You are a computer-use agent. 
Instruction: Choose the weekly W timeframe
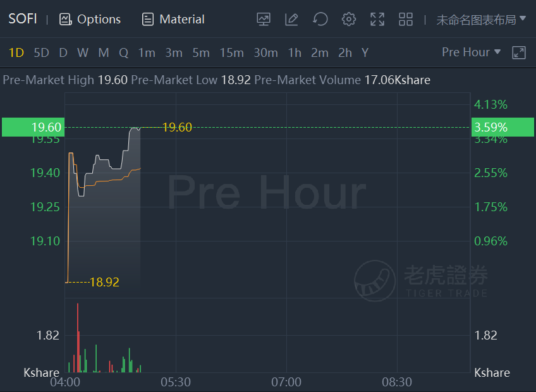point(83,52)
